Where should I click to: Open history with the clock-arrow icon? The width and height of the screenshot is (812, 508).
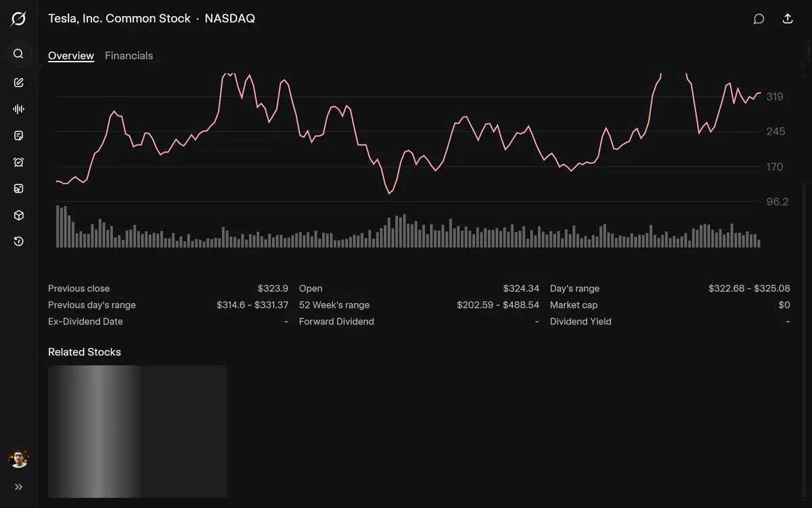coord(18,242)
